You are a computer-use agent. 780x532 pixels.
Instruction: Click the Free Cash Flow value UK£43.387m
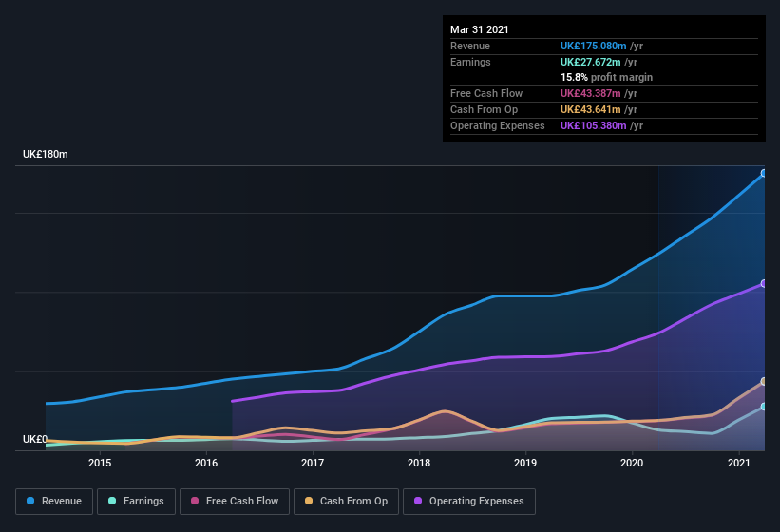pos(591,93)
